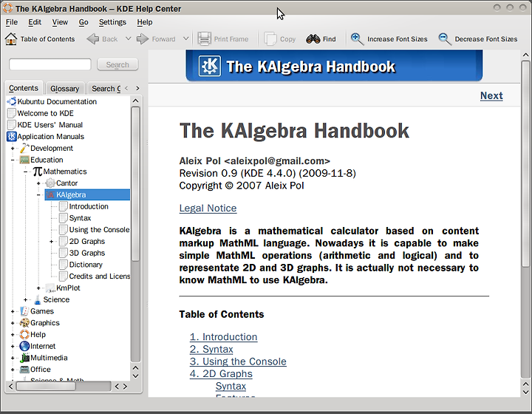Open the View menu
Viewport: 532px width, 414px height.
point(60,22)
